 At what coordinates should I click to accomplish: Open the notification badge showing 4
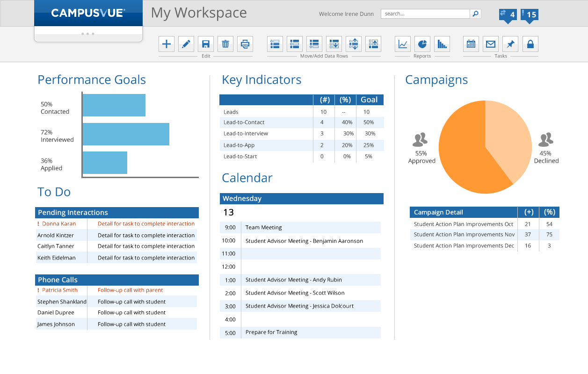(x=508, y=15)
